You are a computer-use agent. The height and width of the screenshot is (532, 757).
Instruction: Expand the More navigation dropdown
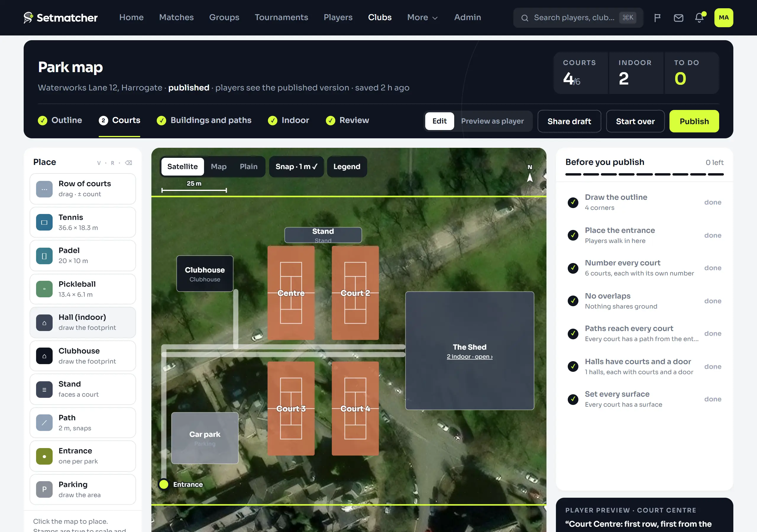pyautogui.click(x=422, y=17)
